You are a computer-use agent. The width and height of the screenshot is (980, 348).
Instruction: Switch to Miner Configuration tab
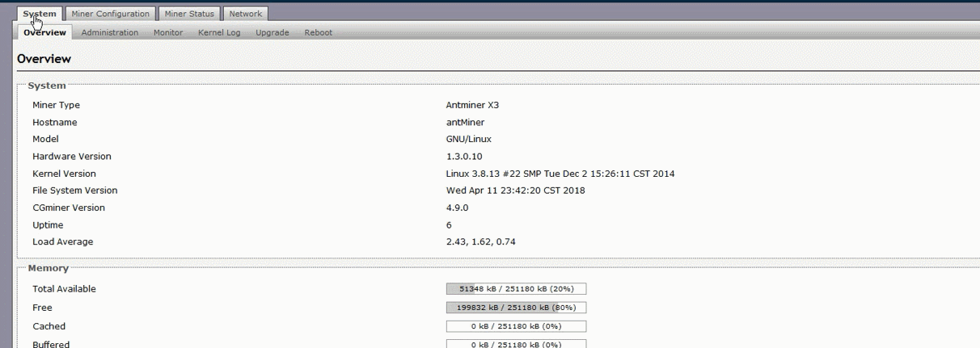[110, 14]
